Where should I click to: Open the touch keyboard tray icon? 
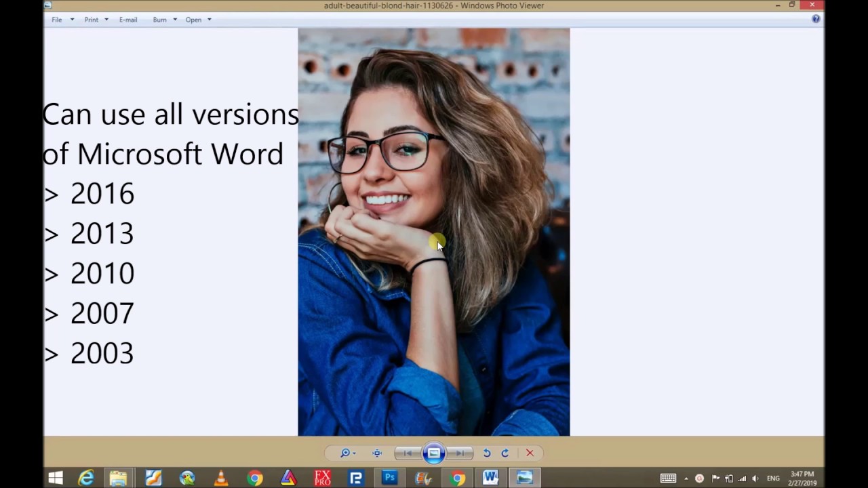[x=668, y=478]
